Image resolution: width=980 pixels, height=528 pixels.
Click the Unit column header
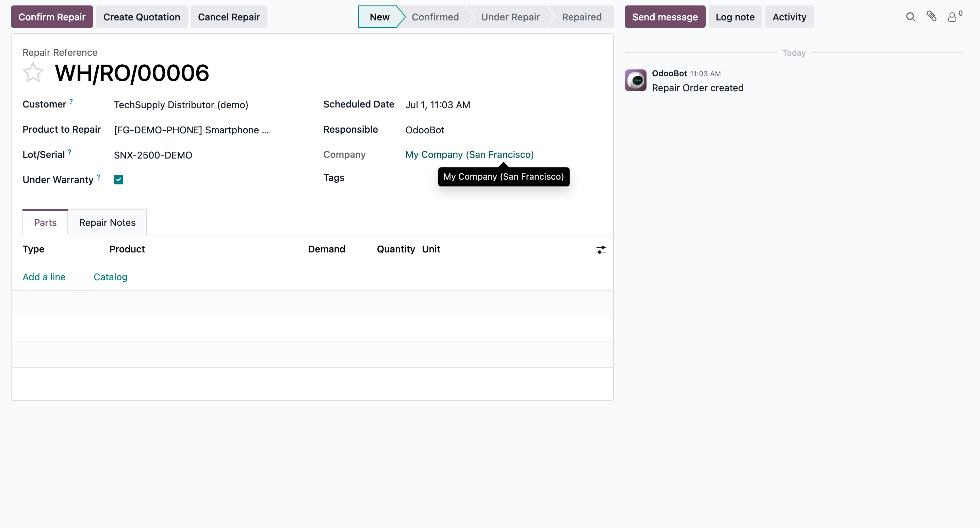pyautogui.click(x=431, y=249)
